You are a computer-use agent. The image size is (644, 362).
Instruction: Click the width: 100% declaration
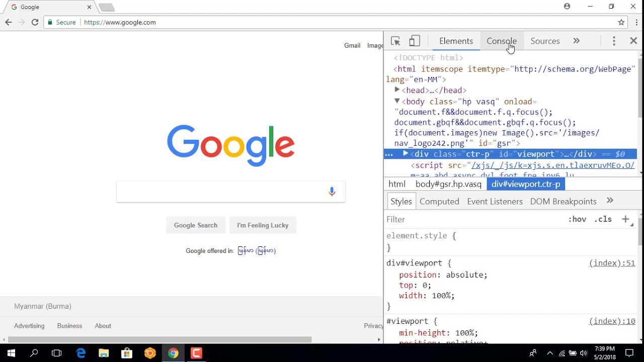click(427, 296)
